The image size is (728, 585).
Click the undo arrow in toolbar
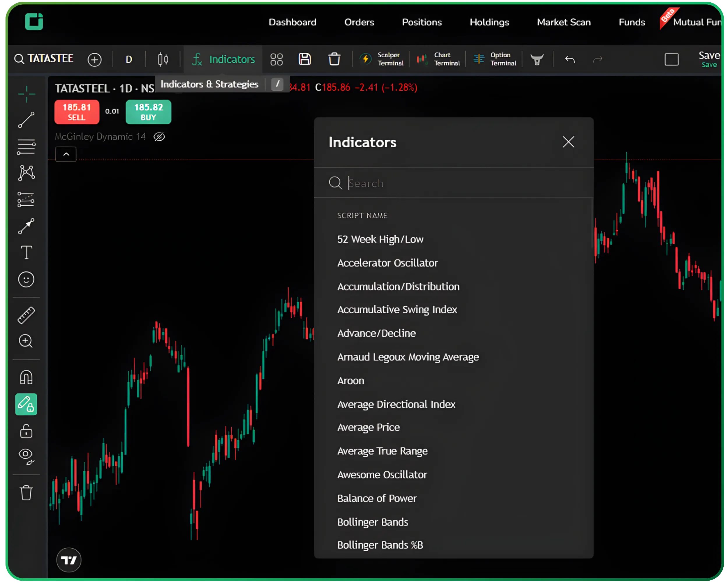coord(570,60)
